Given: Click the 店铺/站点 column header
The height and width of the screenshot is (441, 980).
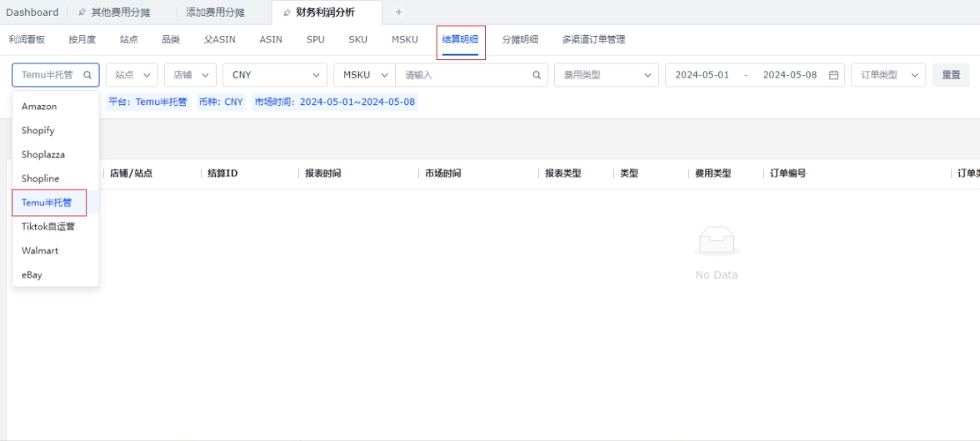Looking at the screenshot, I should [132, 173].
